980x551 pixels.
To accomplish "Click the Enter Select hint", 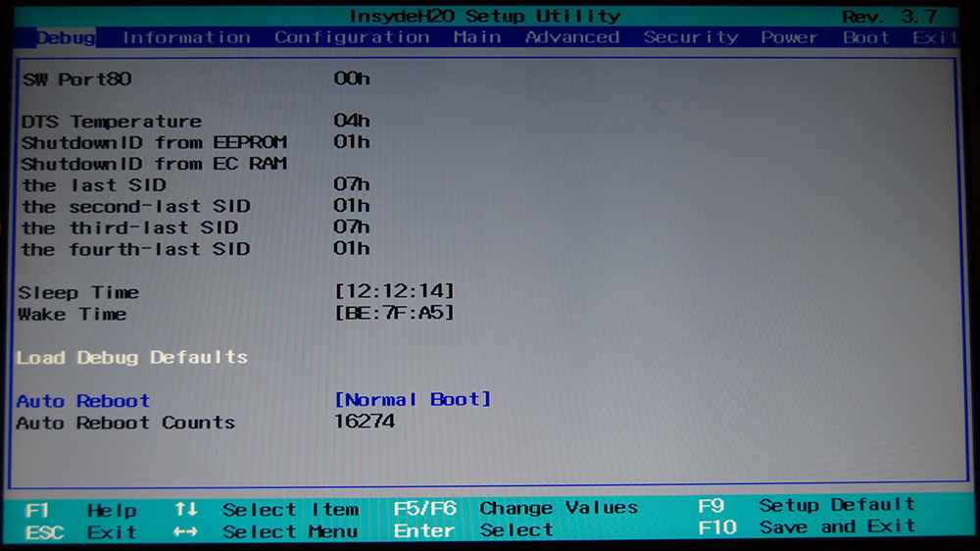I will pos(473,530).
